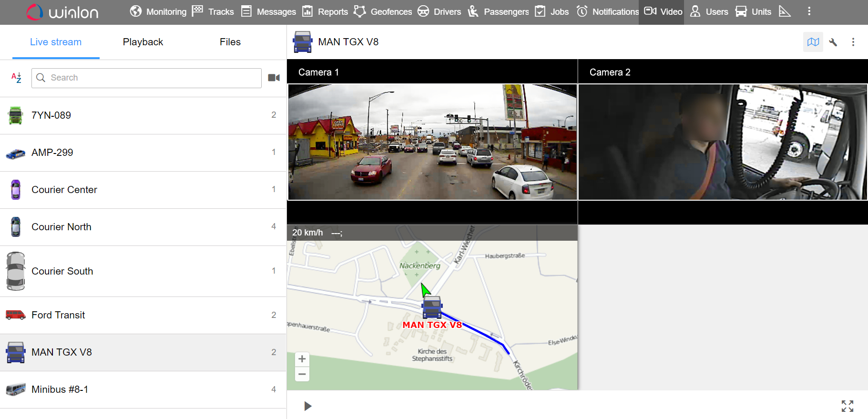
Task: Open Passengers section
Action: pyautogui.click(x=498, y=11)
